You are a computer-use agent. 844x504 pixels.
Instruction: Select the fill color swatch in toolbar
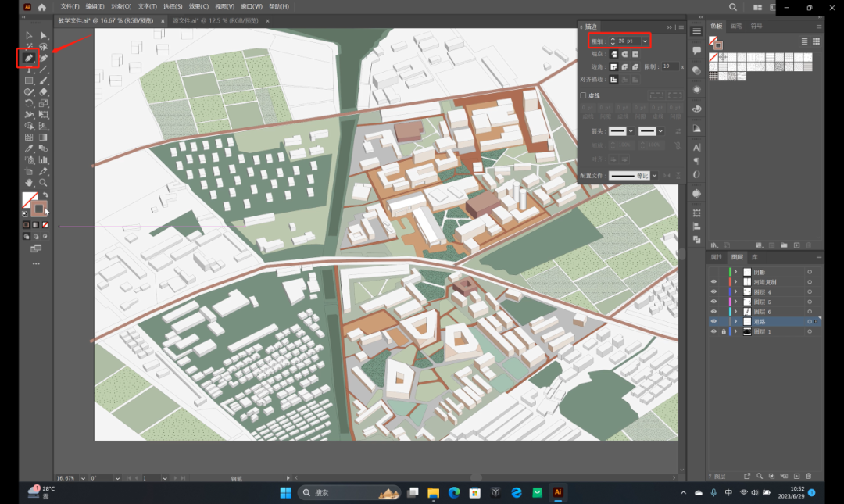(30, 200)
